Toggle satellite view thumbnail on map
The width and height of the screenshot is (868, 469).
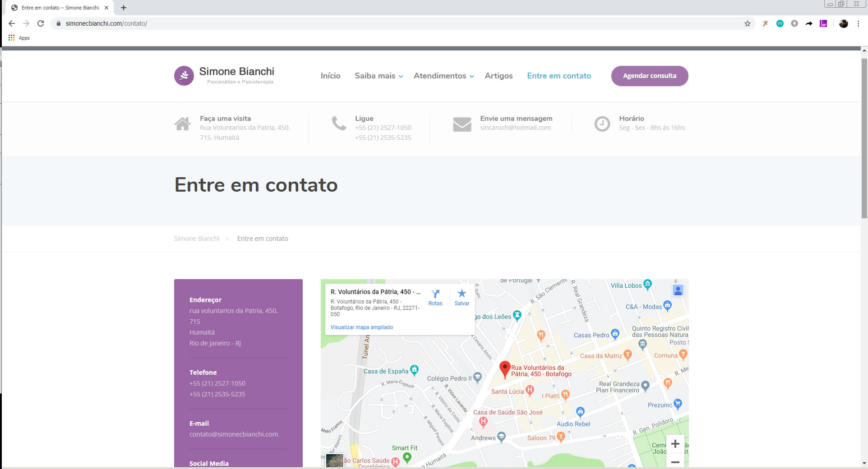[x=335, y=460]
